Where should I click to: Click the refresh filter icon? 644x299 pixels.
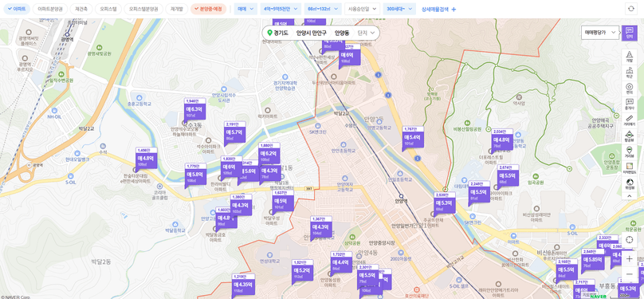[630, 9]
